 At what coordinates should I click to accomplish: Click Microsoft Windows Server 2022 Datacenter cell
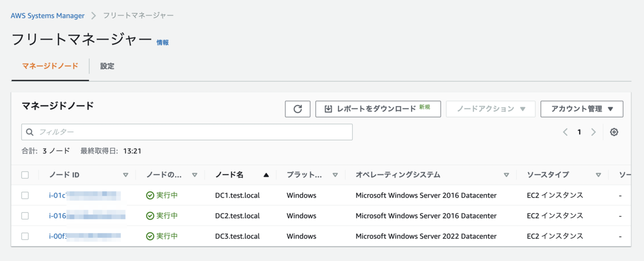[x=426, y=236]
